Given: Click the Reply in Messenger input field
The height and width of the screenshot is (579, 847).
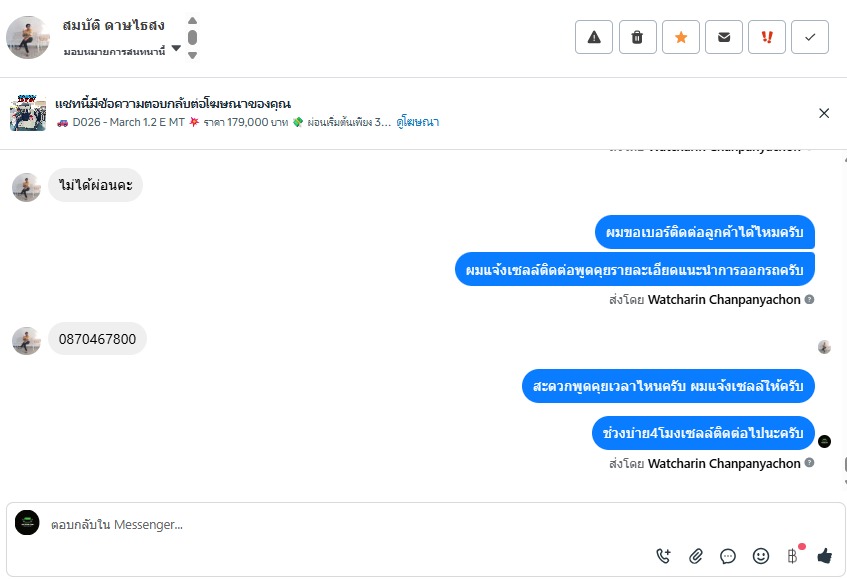Looking at the screenshot, I should [x=346, y=524].
